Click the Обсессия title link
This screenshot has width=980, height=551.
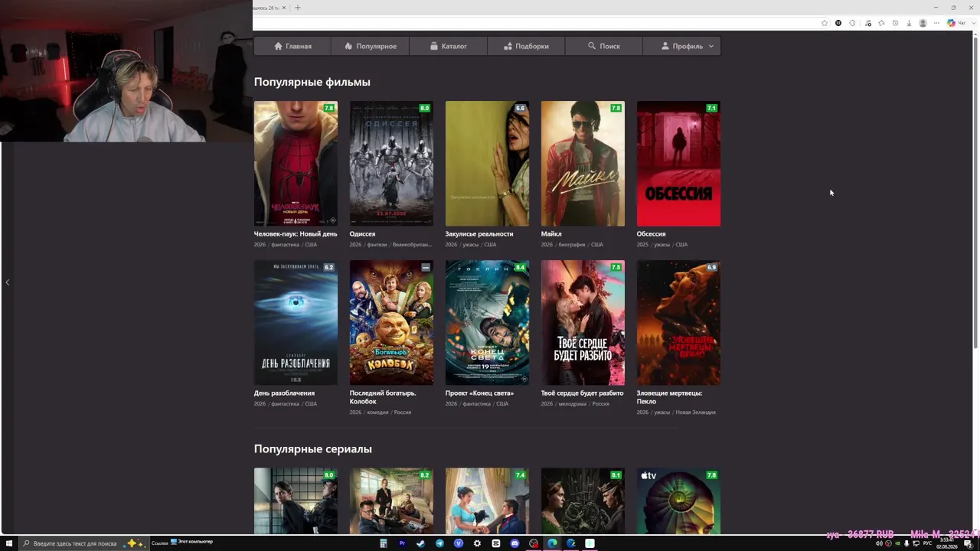652,234
